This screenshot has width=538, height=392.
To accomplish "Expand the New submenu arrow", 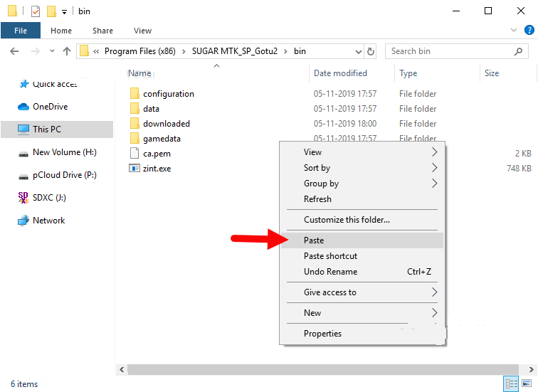I will pos(434,313).
